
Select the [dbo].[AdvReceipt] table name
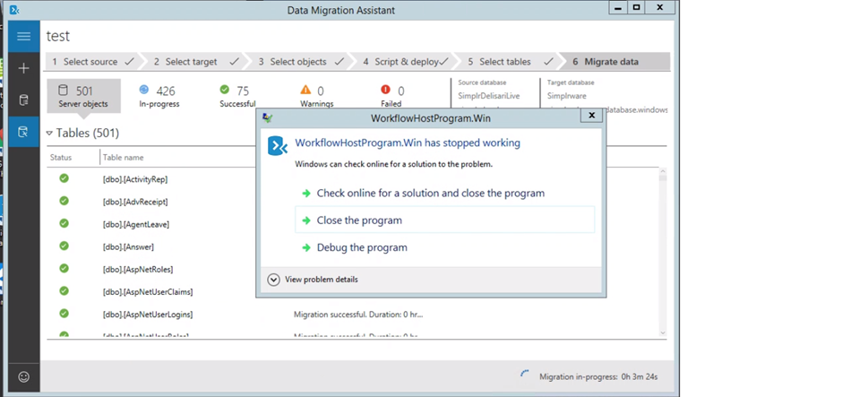135,202
